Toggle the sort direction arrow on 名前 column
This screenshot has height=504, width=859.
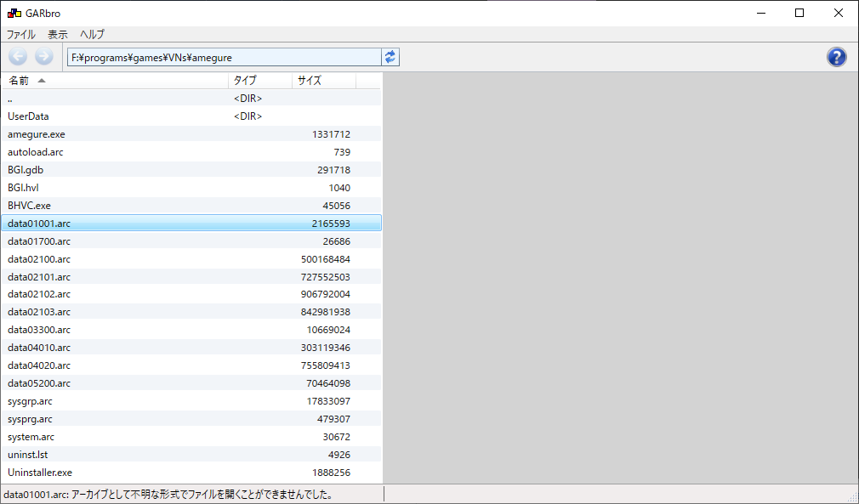(41, 80)
